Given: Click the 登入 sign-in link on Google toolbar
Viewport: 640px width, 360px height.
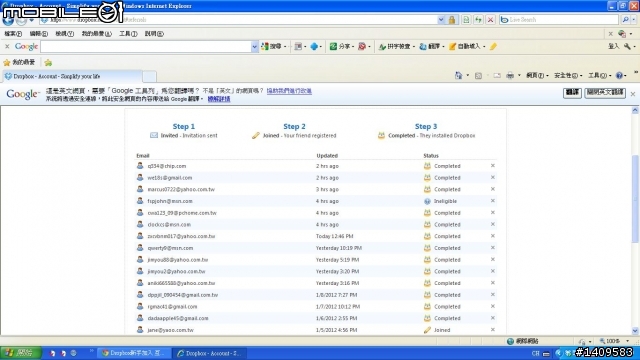Looking at the screenshot, I should (x=613, y=47).
